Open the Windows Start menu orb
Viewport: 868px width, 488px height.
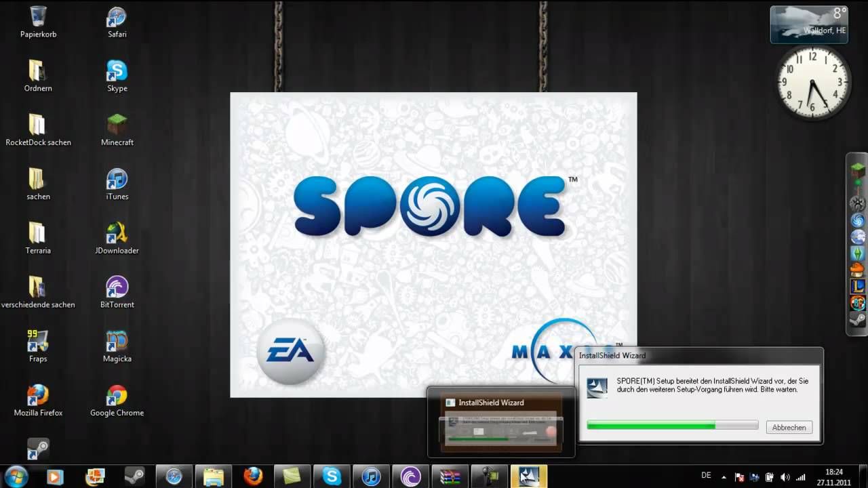16,476
